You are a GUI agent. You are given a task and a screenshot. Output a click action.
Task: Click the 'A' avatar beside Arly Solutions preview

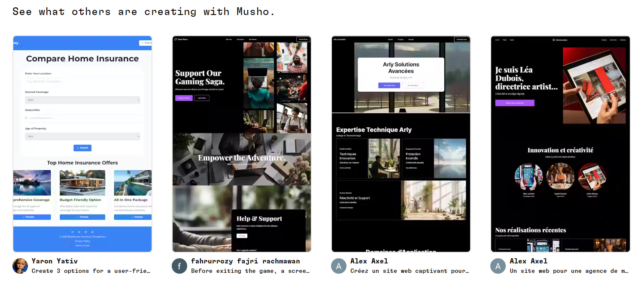339,266
